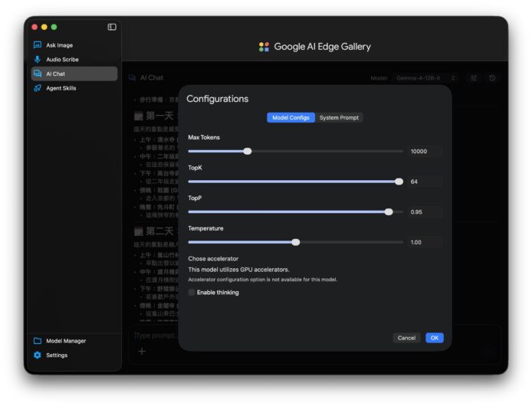
Task: Confirm configurations with OK button
Action: pos(435,338)
